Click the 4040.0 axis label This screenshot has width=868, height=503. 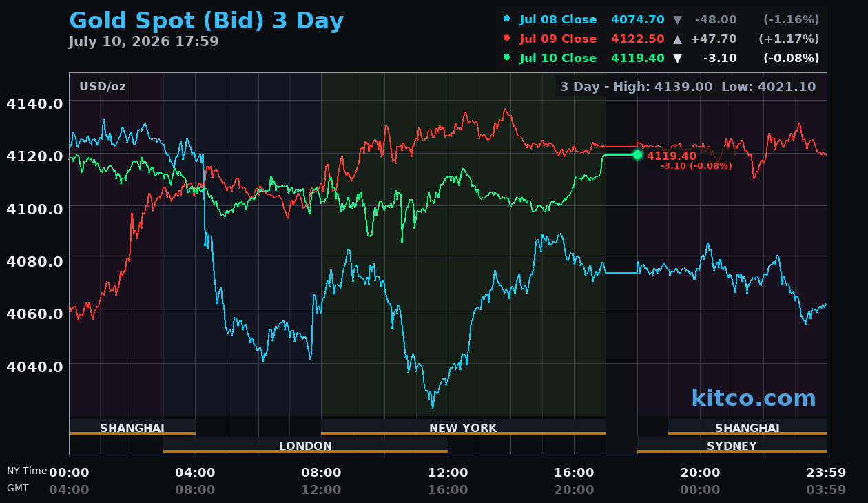point(34,366)
